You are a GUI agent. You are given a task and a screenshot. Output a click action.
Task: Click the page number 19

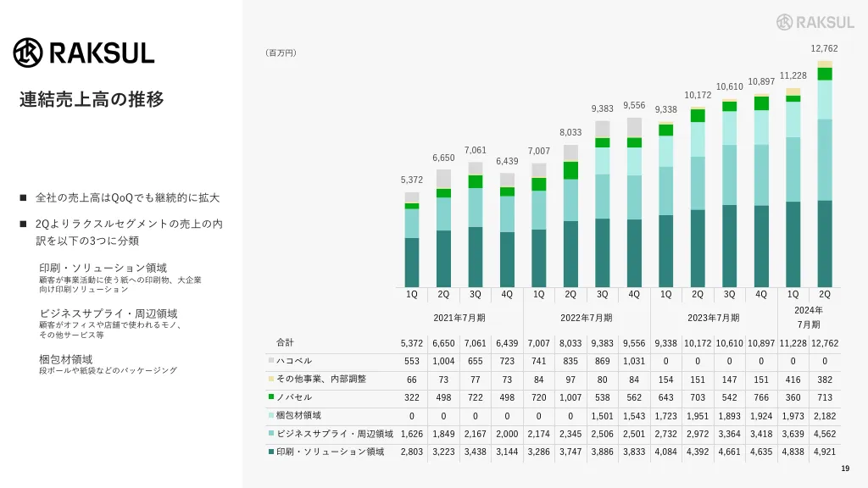(x=845, y=469)
